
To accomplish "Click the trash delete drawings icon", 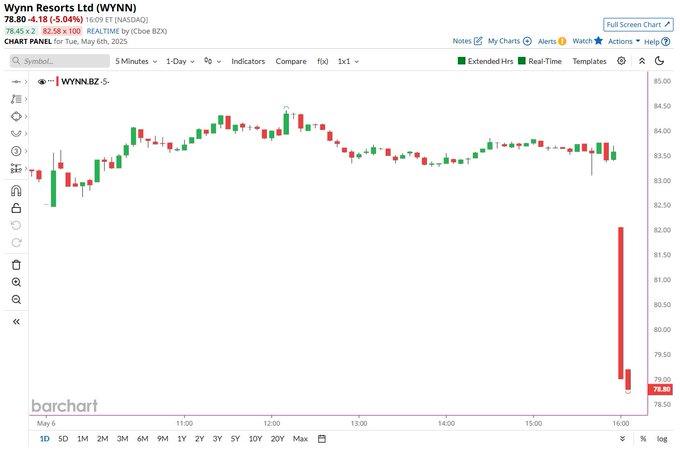I will click(x=16, y=265).
